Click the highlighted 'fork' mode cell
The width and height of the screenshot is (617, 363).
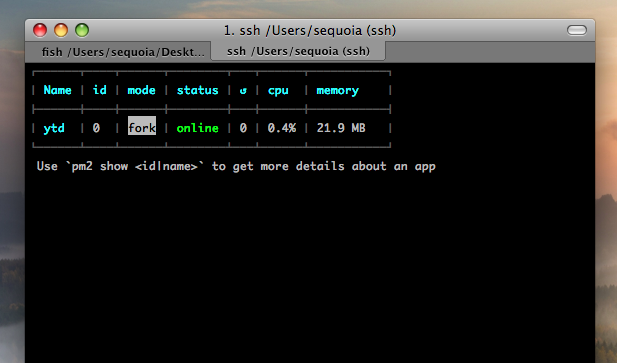tap(142, 125)
